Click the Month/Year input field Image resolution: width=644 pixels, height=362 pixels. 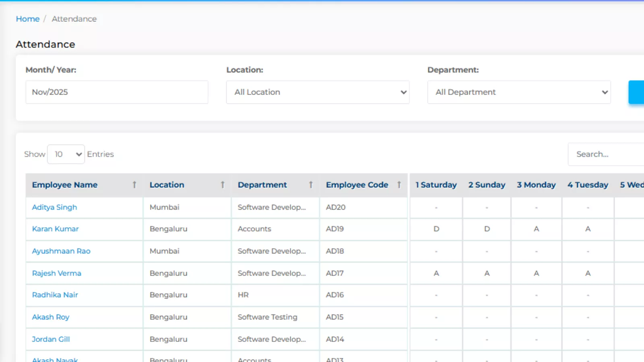(117, 92)
